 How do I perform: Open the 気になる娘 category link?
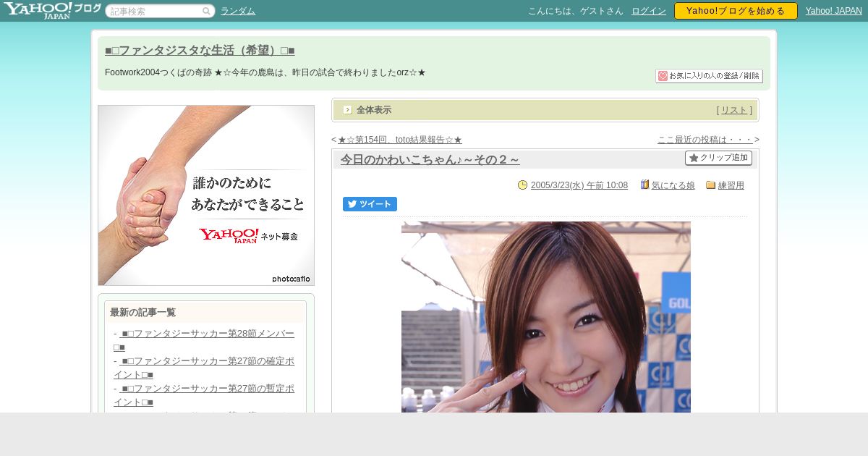click(x=673, y=185)
